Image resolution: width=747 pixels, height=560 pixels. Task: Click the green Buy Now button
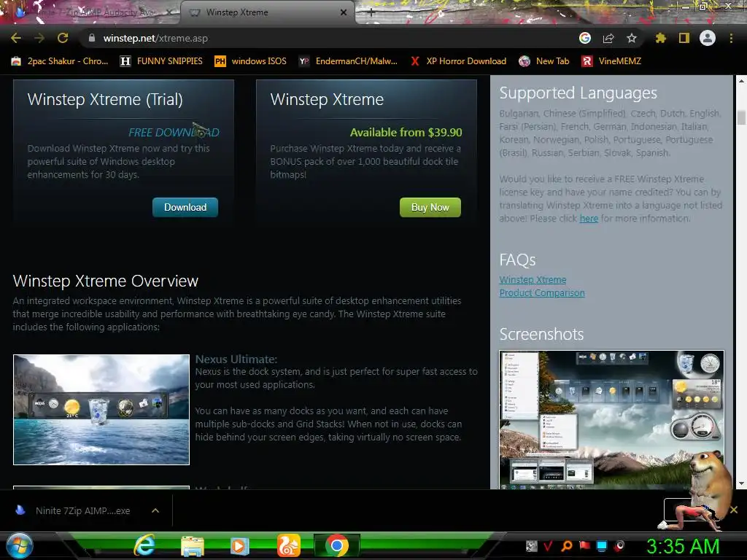pos(430,208)
